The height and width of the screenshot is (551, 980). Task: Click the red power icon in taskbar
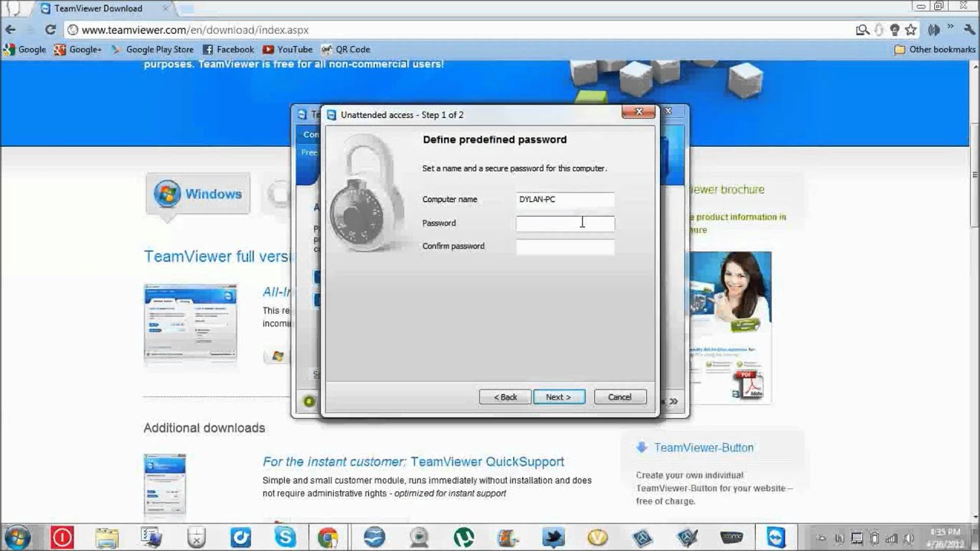pyautogui.click(x=62, y=537)
